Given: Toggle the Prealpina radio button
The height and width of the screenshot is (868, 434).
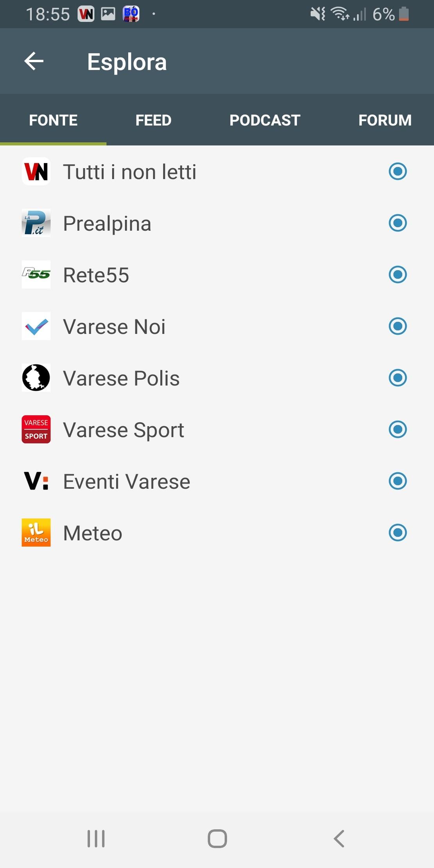Looking at the screenshot, I should (398, 223).
